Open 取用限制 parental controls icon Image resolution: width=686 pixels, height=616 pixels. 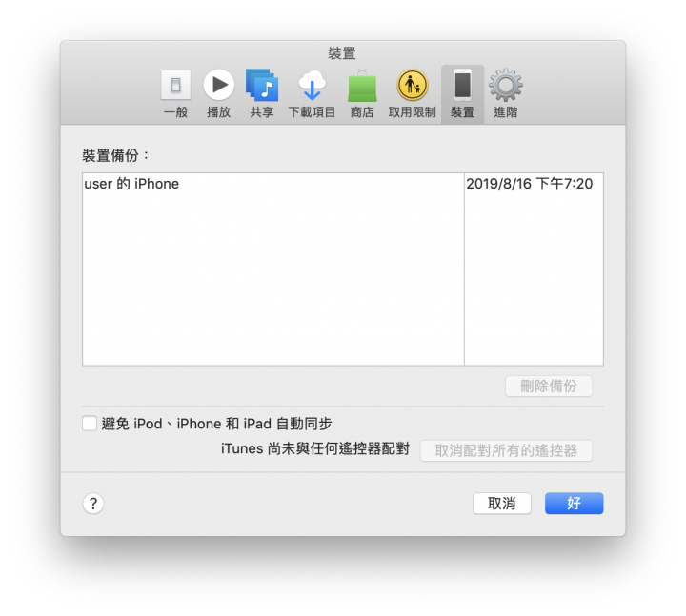click(412, 85)
